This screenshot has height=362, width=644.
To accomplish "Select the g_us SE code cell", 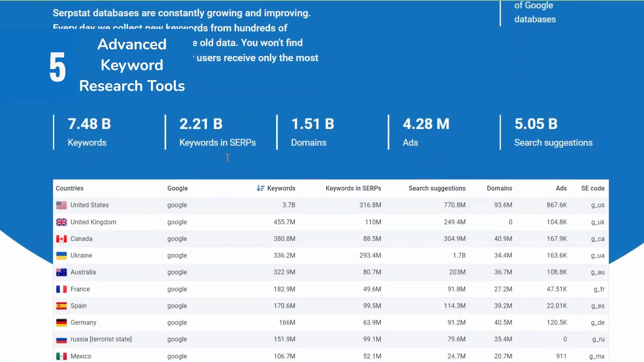I will click(597, 205).
